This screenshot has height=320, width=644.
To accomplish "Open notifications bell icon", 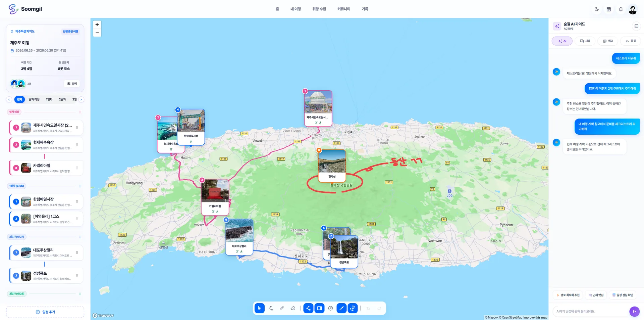I will [621, 9].
